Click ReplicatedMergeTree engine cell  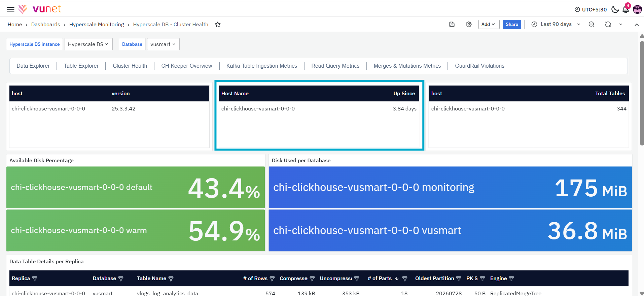click(515, 293)
